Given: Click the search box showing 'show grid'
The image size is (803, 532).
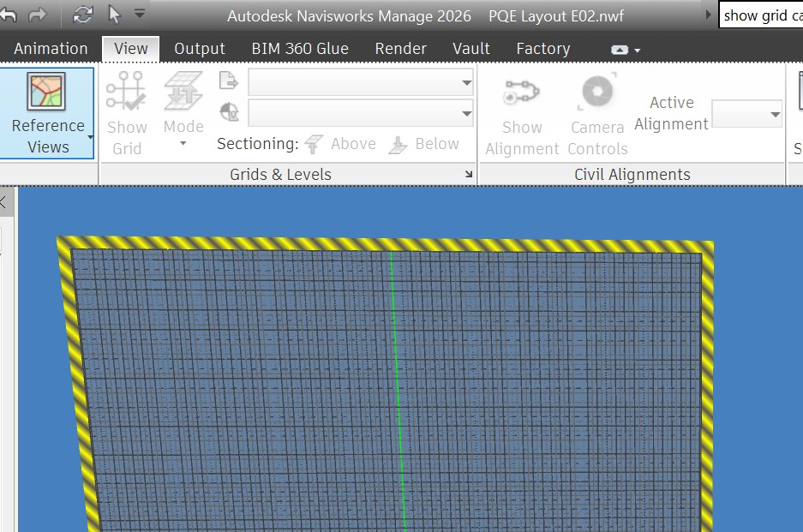Looking at the screenshot, I should click(x=761, y=15).
